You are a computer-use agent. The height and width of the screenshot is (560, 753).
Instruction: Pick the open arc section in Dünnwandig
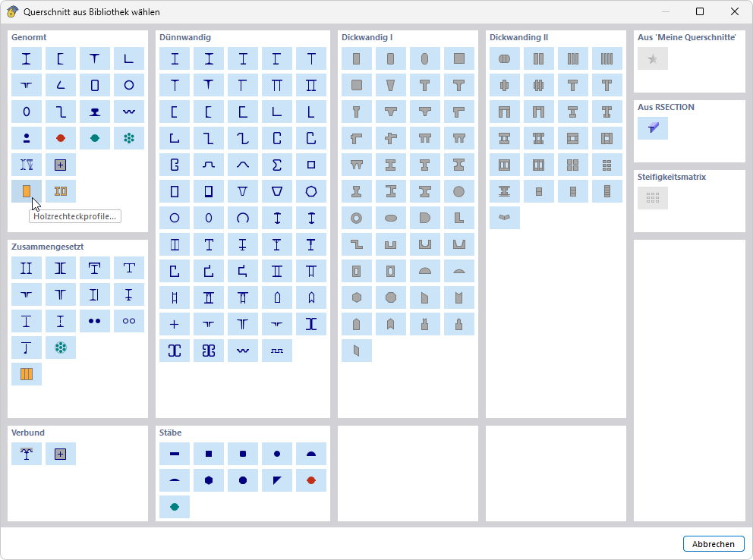tap(242, 218)
